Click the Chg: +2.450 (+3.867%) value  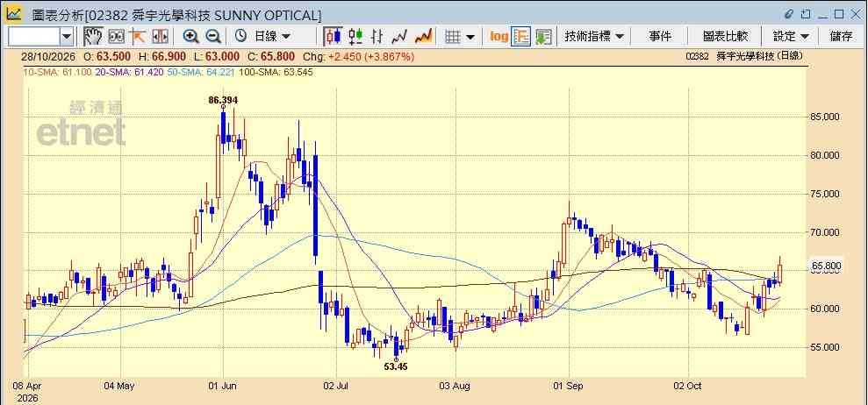point(371,56)
